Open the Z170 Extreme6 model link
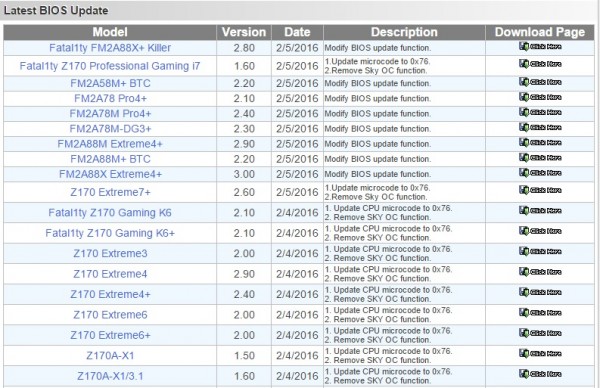 pyautogui.click(x=110, y=315)
